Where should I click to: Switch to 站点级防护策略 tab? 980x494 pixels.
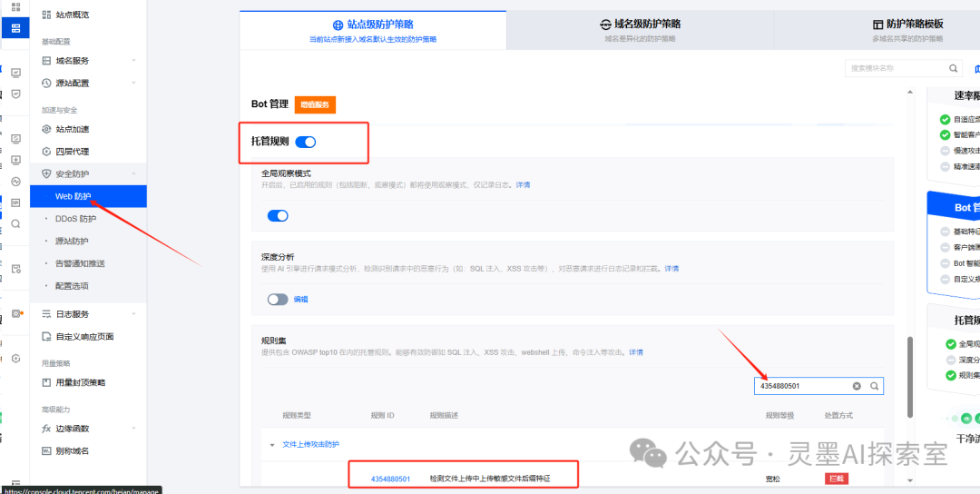(x=373, y=30)
